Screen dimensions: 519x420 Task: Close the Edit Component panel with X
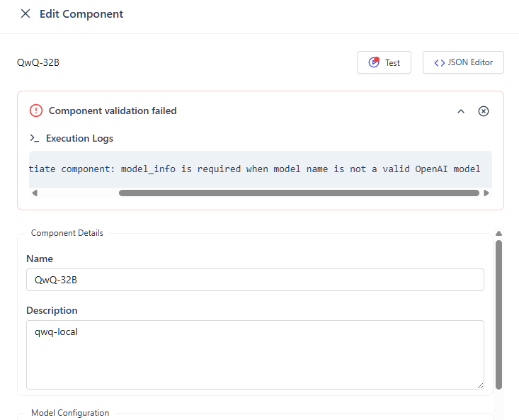pos(25,14)
